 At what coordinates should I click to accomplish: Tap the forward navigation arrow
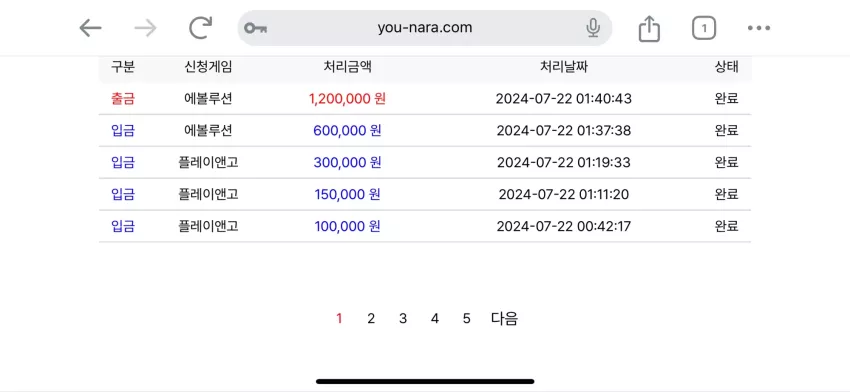click(145, 28)
